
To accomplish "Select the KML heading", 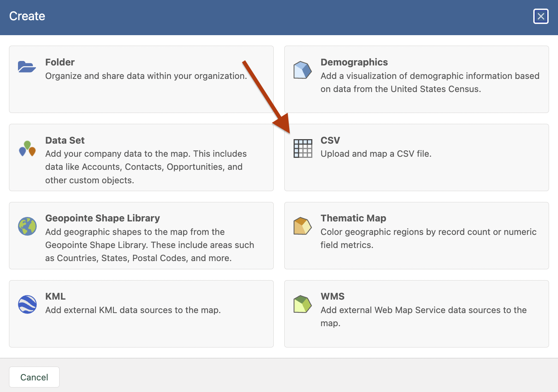I will pyautogui.click(x=55, y=296).
